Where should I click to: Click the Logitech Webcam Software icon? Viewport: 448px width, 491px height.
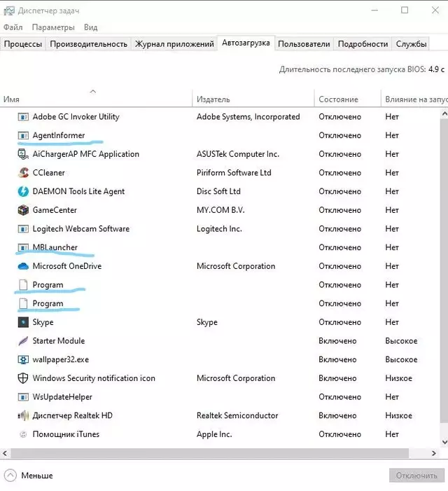click(x=23, y=229)
